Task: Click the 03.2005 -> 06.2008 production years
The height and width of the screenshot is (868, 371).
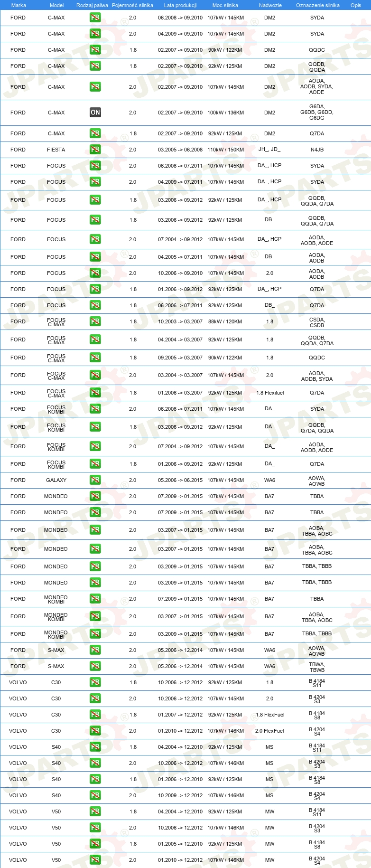Action: pos(180,150)
